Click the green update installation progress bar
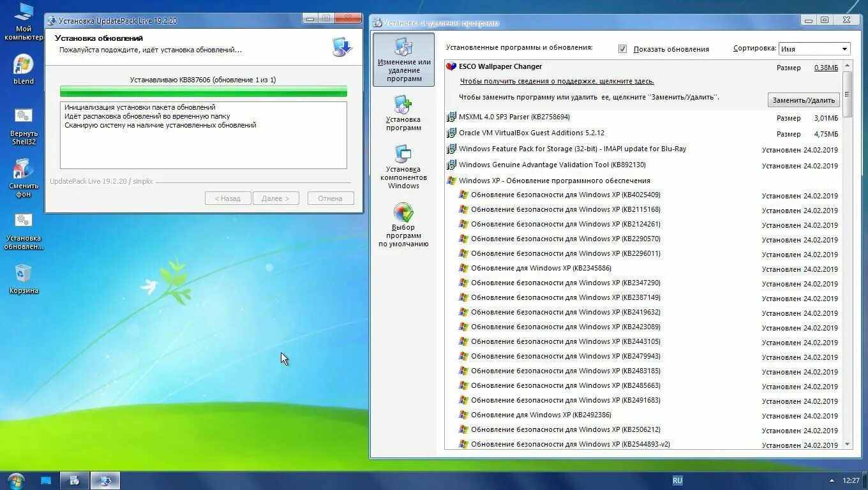 point(204,91)
